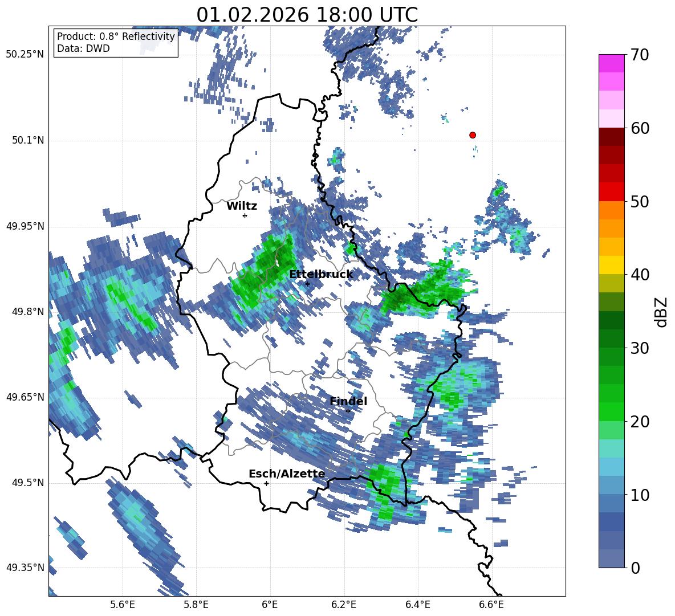Image resolution: width=675 pixels, height=616 pixels.
Task: Click the 49.8°N latitude label
Action: point(28,312)
